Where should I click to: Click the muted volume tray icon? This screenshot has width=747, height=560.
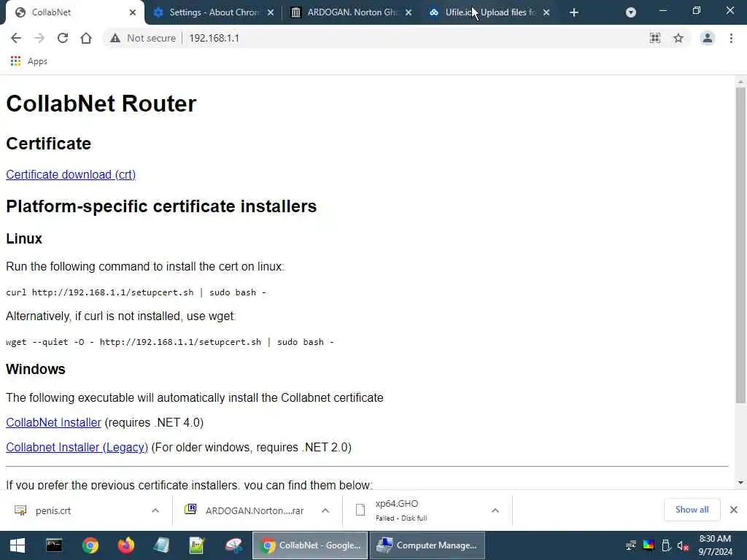point(683,546)
